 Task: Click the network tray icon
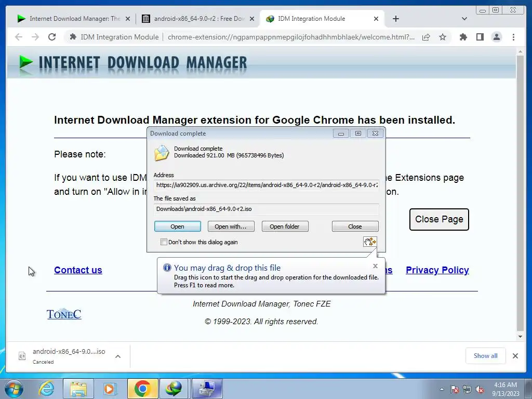click(467, 389)
